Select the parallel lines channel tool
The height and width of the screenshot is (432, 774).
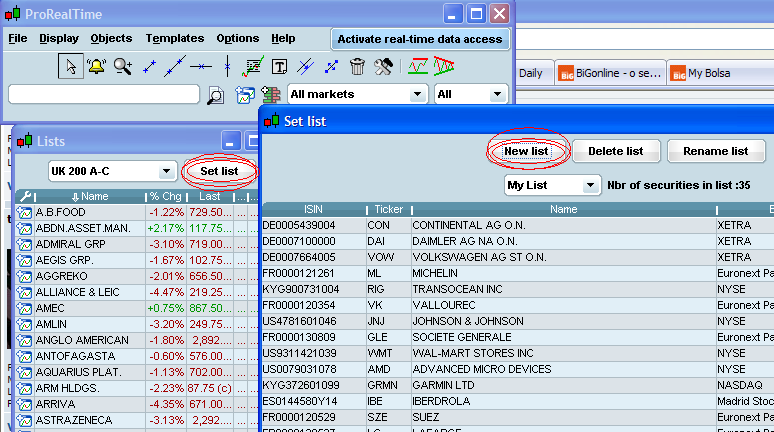pyautogui.click(x=306, y=66)
